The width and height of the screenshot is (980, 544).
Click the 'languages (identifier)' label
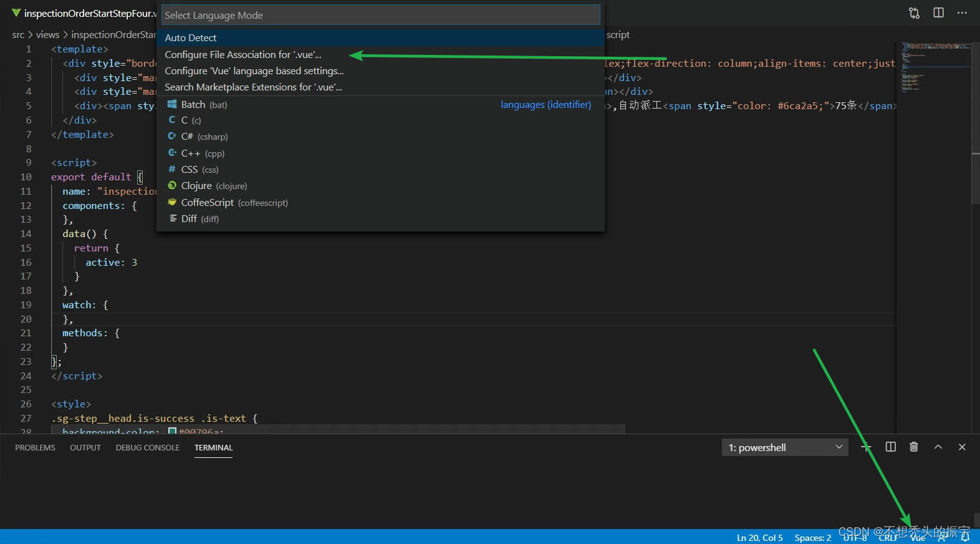(545, 105)
